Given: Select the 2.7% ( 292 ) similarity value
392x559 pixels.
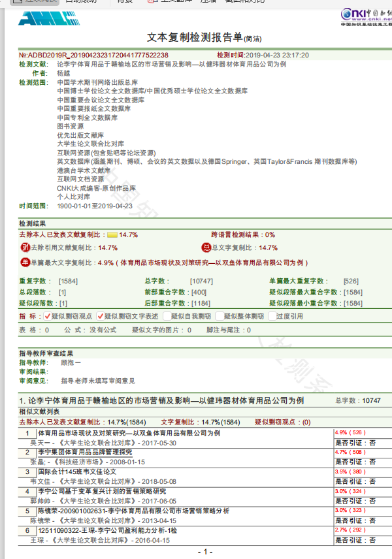Looking at the screenshot, I should tap(350, 530).
